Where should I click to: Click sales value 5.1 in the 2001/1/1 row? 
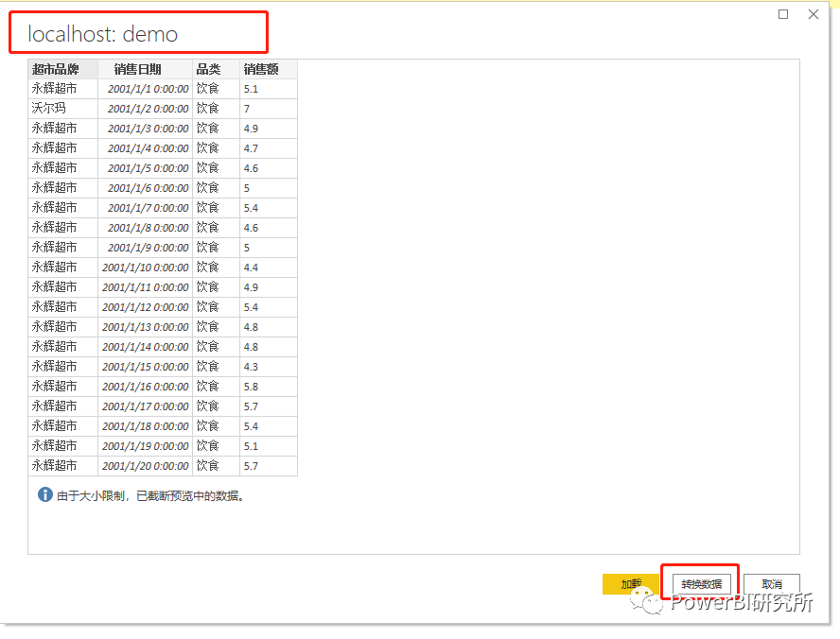point(269,89)
